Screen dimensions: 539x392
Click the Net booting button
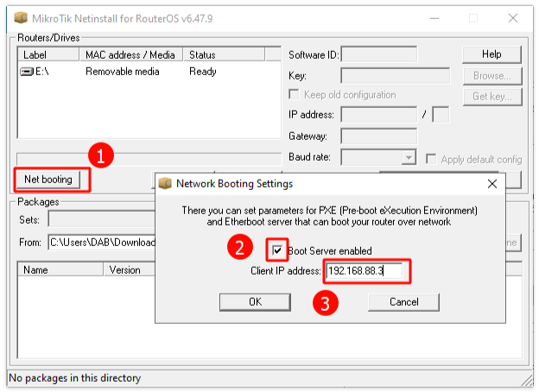[48, 180]
